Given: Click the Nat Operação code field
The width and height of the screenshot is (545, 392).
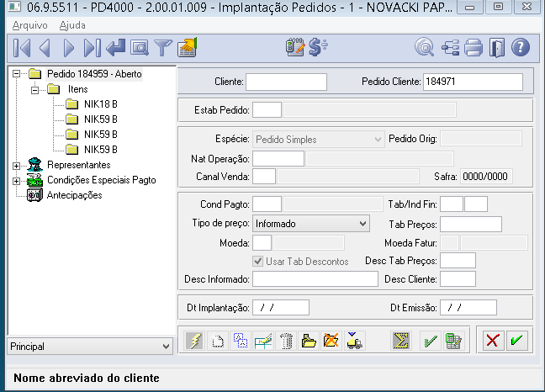Looking at the screenshot, I should click(278, 159).
